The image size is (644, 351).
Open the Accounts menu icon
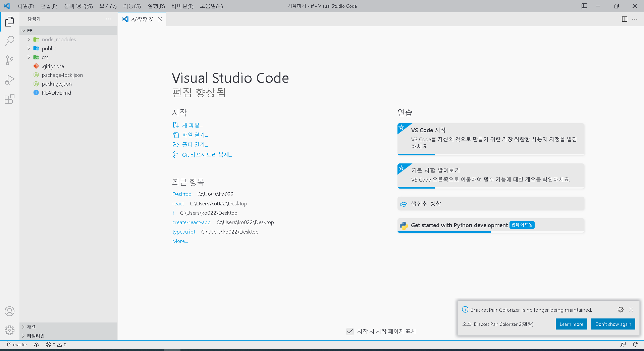[x=9, y=311]
